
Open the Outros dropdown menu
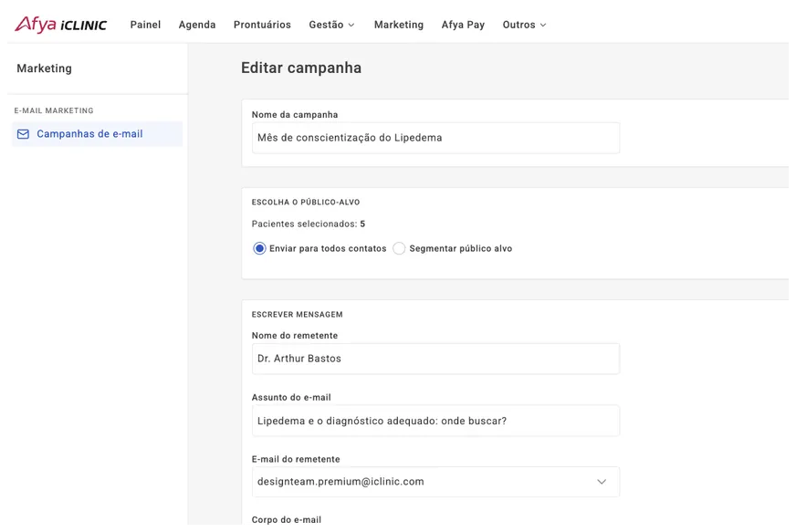tap(524, 25)
